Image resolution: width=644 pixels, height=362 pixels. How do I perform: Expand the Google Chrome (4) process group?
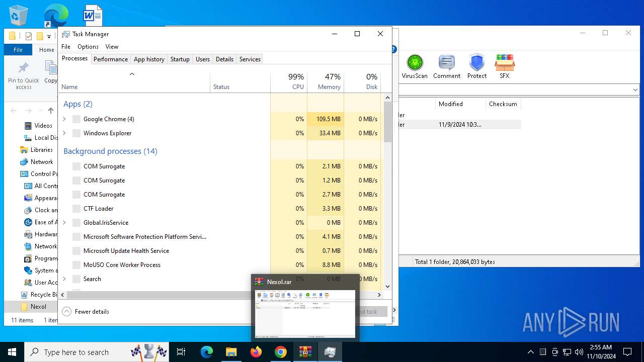(x=64, y=119)
